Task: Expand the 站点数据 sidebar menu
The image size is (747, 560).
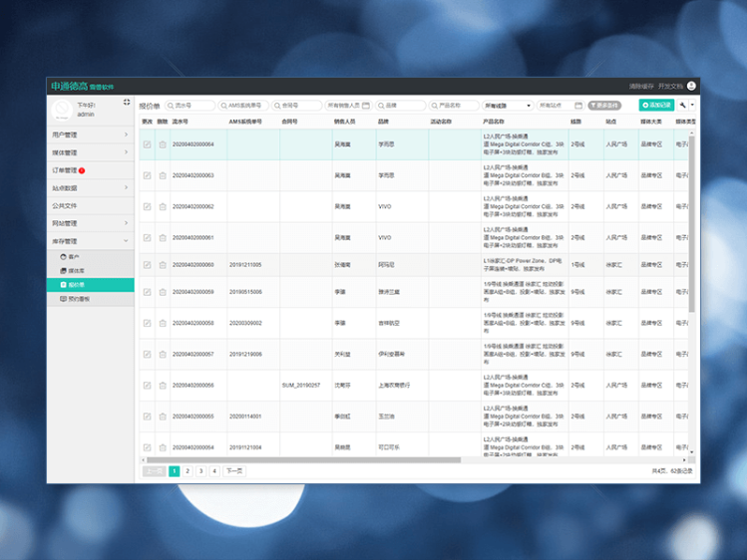Action: 90,188
